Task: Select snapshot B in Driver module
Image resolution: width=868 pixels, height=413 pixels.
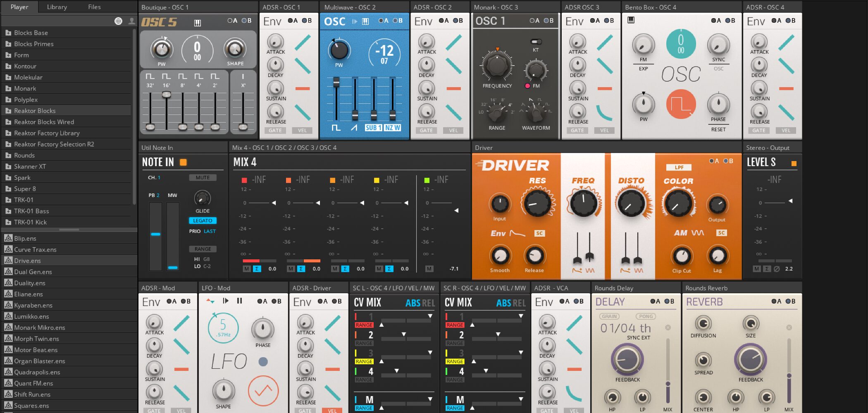Action: coord(728,161)
